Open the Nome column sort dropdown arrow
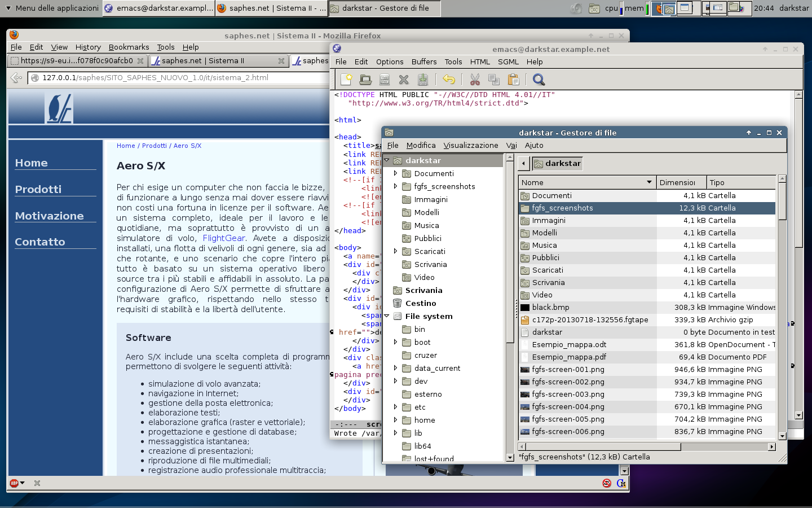 (649, 182)
